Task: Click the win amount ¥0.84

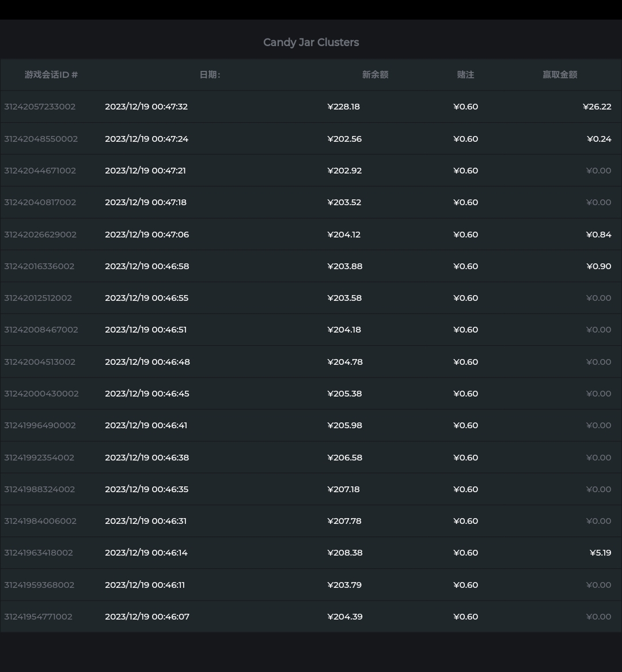Action: (599, 235)
